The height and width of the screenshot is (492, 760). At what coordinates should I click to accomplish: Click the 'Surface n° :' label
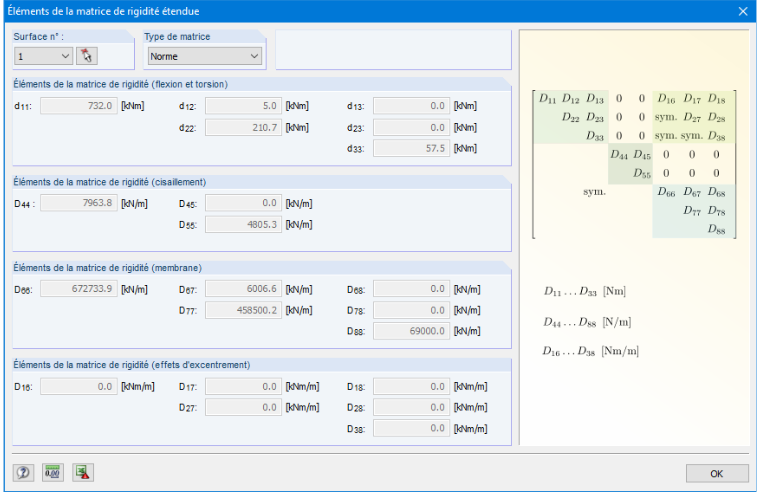[x=39, y=37]
